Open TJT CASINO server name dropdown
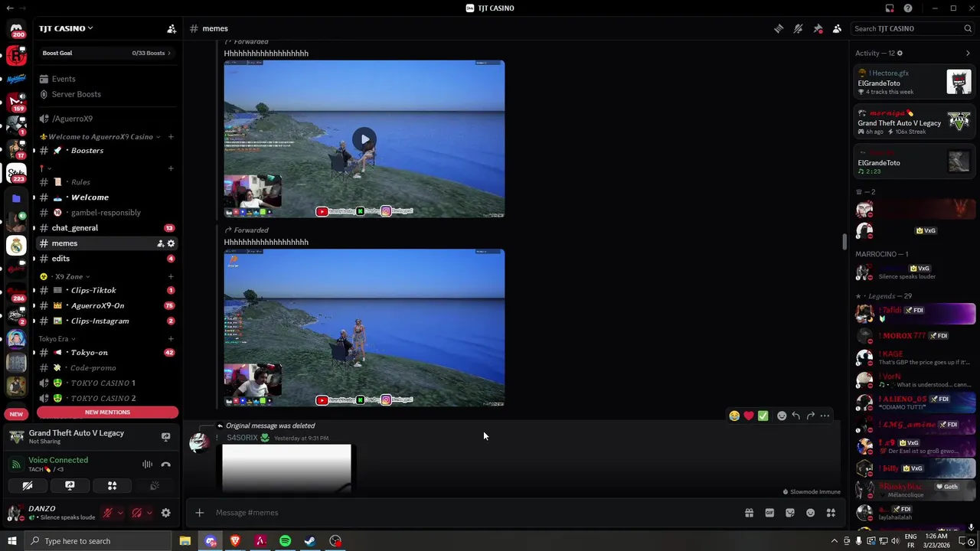This screenshot has width=980, height=551. pos(66,28)
